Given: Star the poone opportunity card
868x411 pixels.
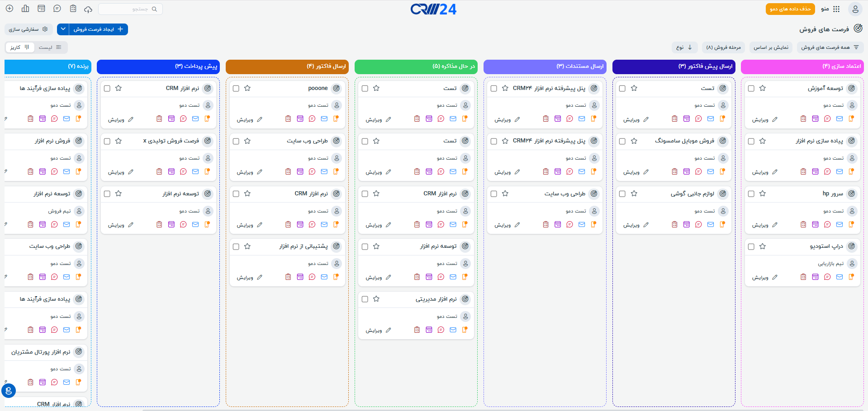Looking at the screenshot, I should [x=247, y=88].
